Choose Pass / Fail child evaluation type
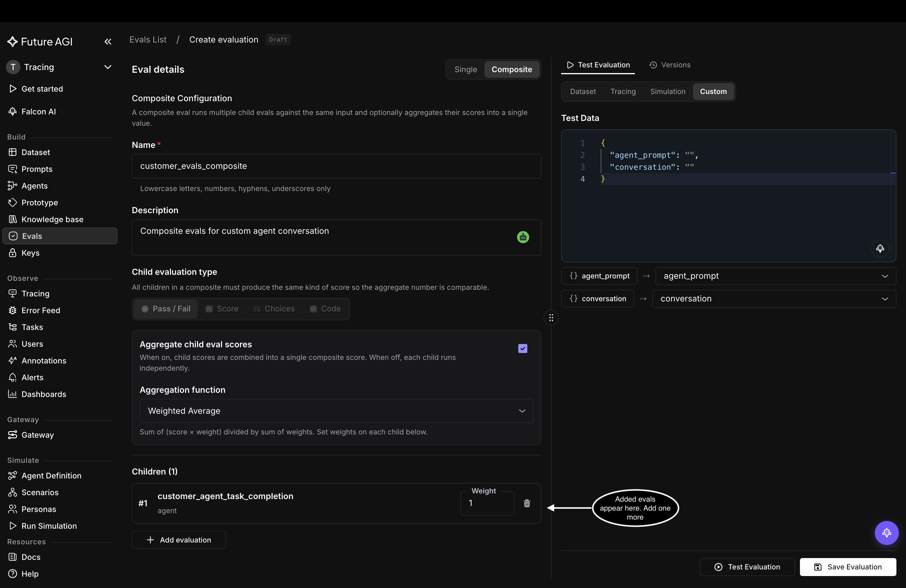 click(x=166, y=308)
